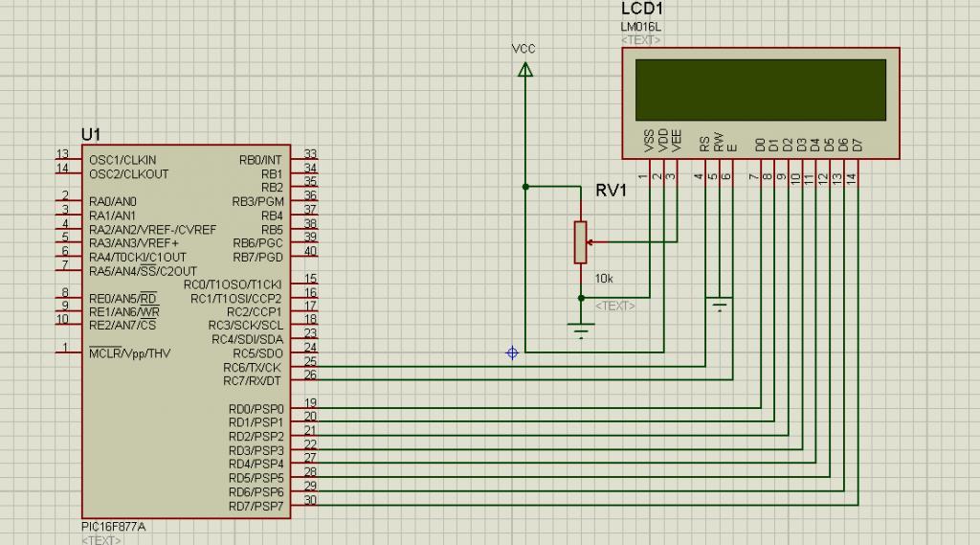
Task: Click the blue origin marker crosshair
Action: (512, 352)
